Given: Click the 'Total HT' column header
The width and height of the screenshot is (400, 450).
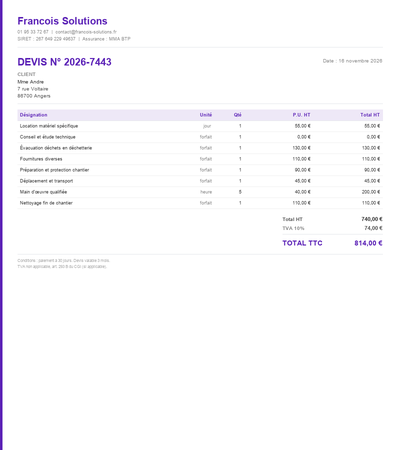Looking at the screenshot, I should pyautogui.click(x=370, y=115).
